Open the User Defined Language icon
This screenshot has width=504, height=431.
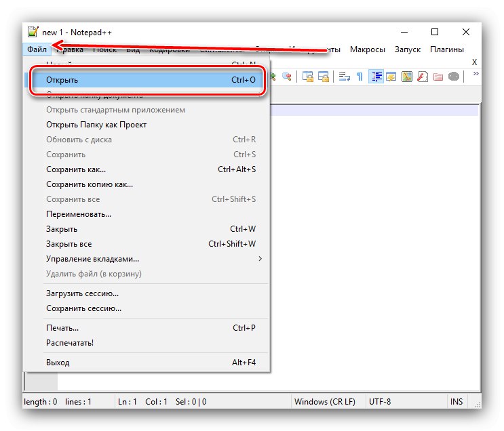coord(391,77)
